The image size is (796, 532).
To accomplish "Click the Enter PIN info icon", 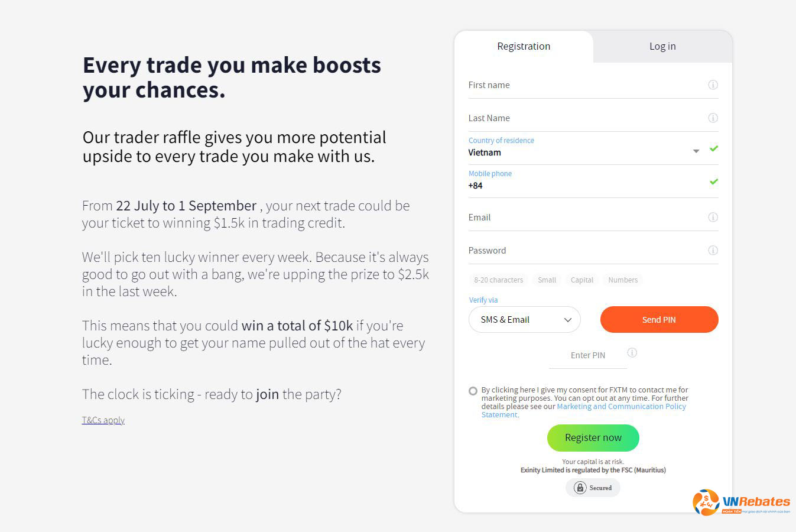I will click(x=632, y=353).
